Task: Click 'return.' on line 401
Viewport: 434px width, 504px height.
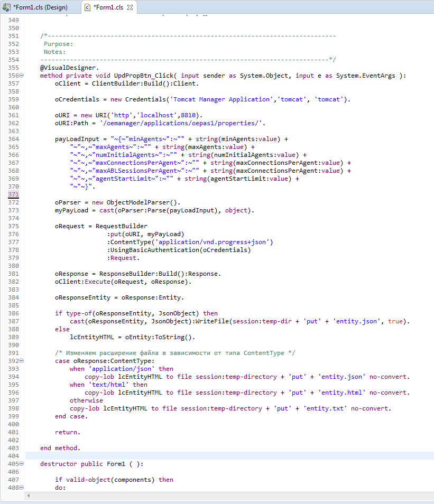Action: click(68, 432)
